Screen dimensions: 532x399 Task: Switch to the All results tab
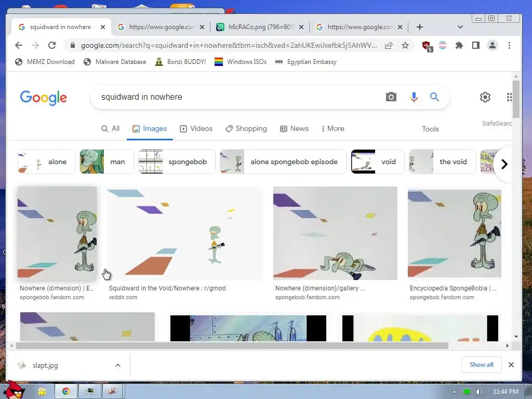[111, 129]
